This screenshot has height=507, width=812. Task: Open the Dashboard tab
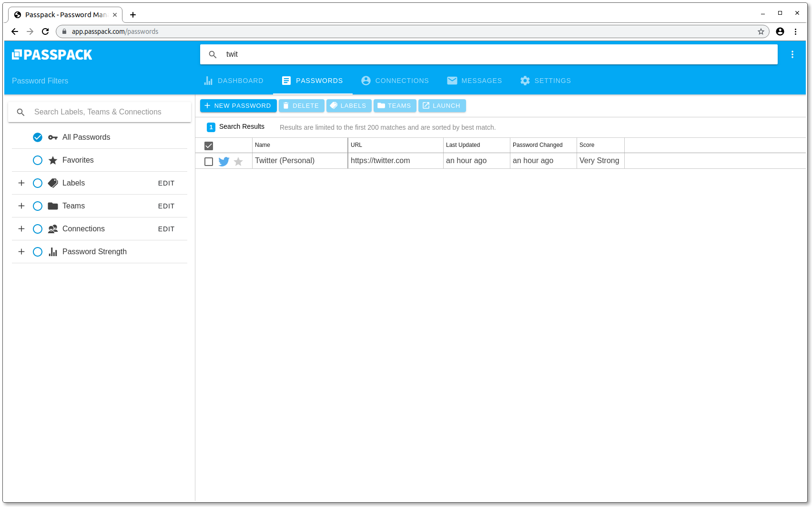click(233, 81)
